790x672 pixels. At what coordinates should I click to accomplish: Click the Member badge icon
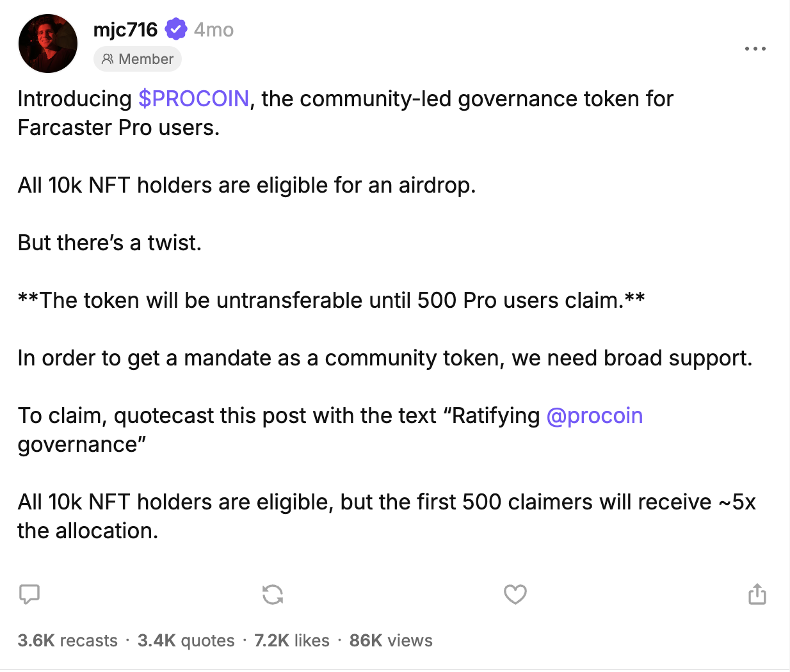106,59
